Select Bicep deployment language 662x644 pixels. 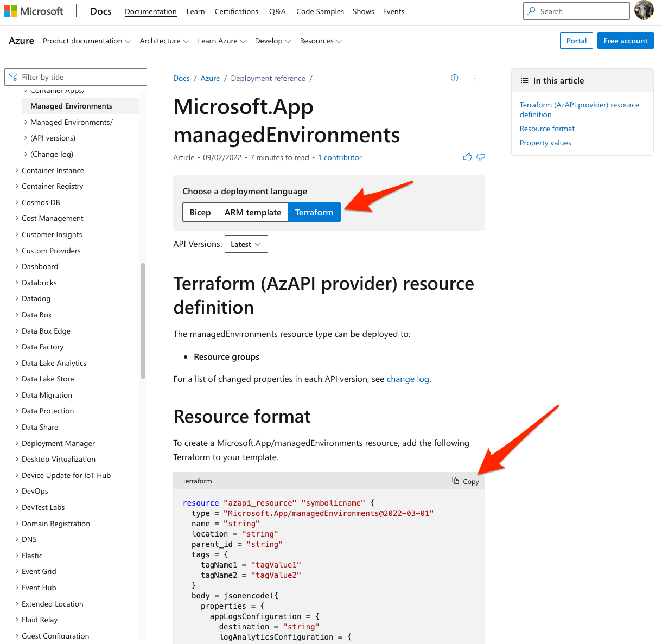click(x=200, y=212)
